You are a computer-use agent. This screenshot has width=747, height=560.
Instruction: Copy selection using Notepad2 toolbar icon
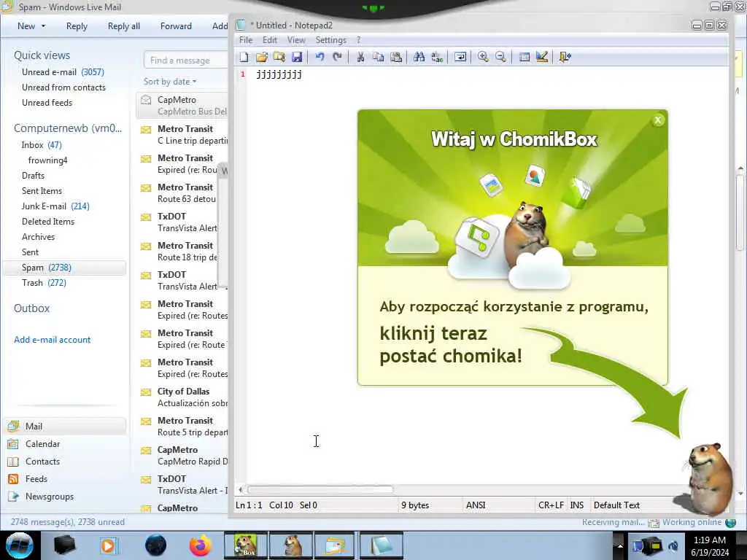point(379,57)
